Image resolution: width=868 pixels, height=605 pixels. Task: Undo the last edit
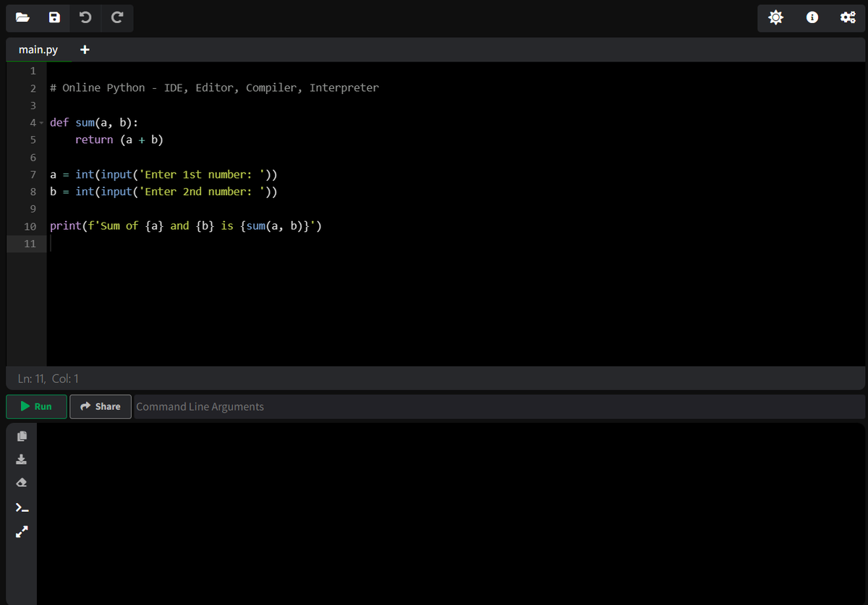pos(85,17)
